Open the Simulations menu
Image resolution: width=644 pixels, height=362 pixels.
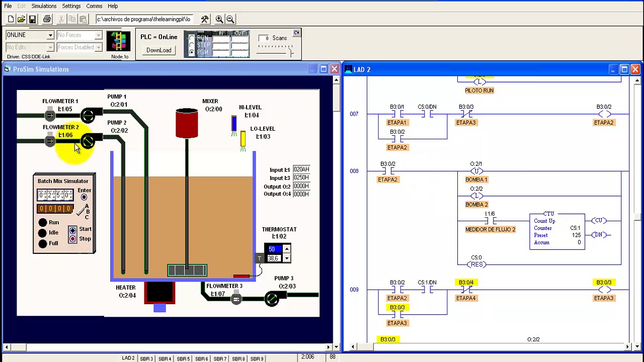(x=44, y=6)
